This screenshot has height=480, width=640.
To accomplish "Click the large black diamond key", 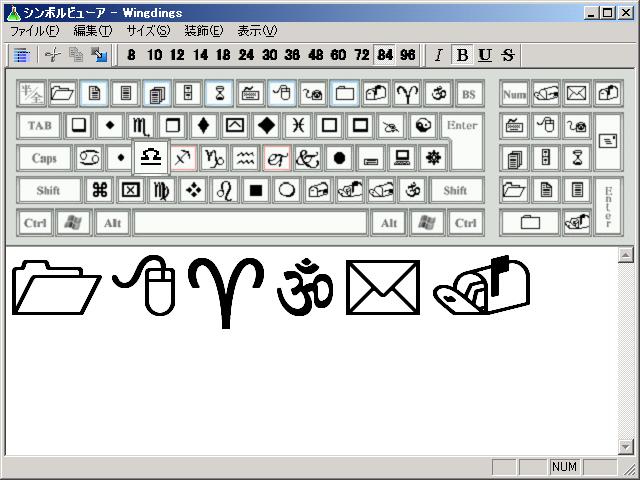I will tap(267, 125).
